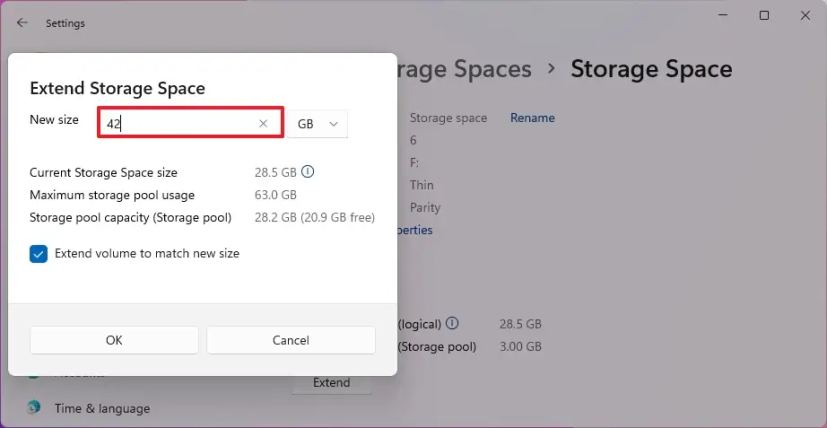This screenshot has width=827, height=428.
Task: Click the Storage Spaces breadcrumb
Action: 464,69
